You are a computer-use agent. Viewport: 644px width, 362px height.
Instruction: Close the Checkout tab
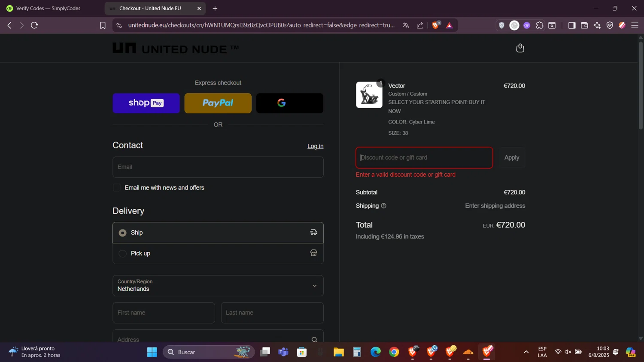pyautogui.click(x=199, y=8)
